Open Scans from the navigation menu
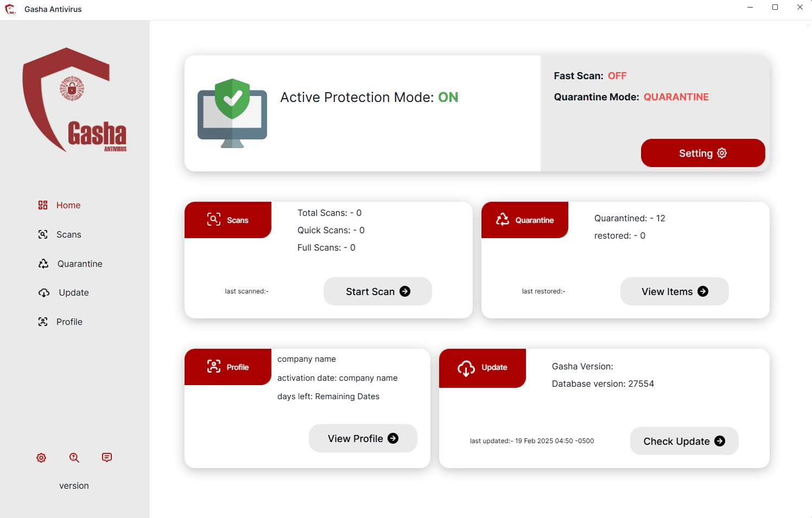This screenshot has height=518, width=812. click(x=68, y=234)
